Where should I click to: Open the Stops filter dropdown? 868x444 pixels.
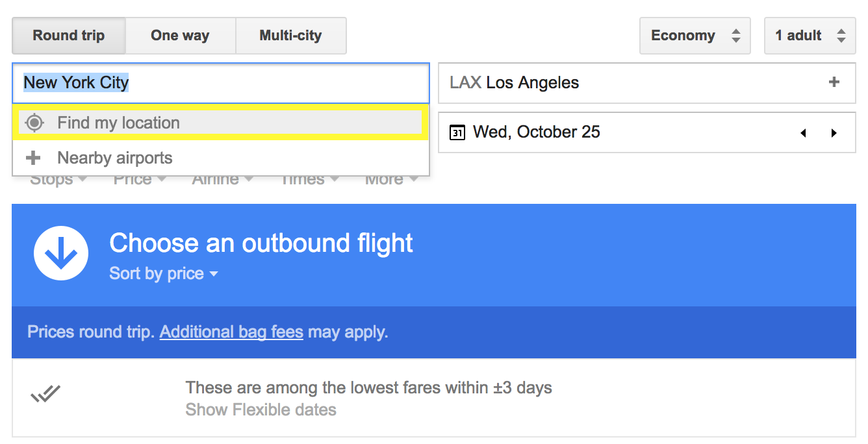57,179
